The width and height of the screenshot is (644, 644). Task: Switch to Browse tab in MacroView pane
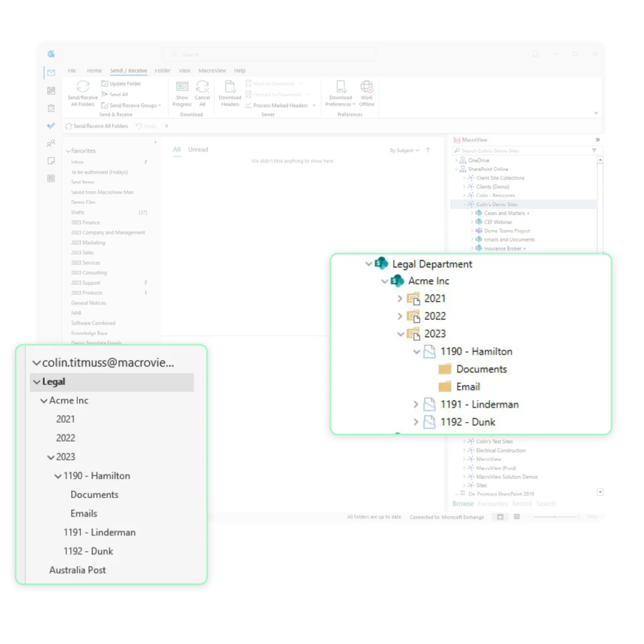pos(463,504)
